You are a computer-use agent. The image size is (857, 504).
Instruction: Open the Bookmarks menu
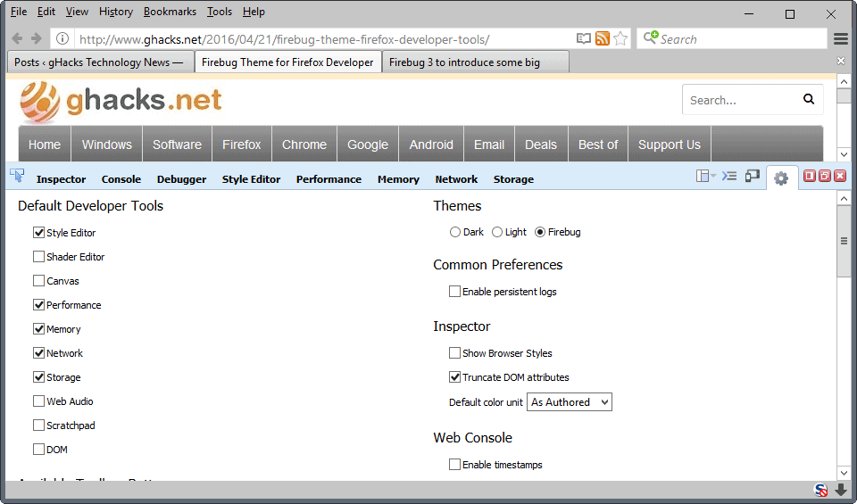tap(170, 12)
